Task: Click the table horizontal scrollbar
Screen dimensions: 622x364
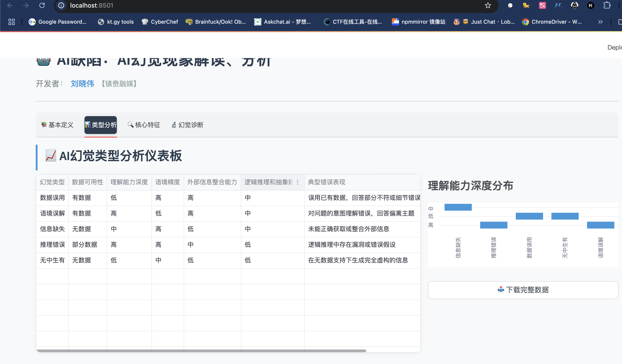Action: pos(201,350)
